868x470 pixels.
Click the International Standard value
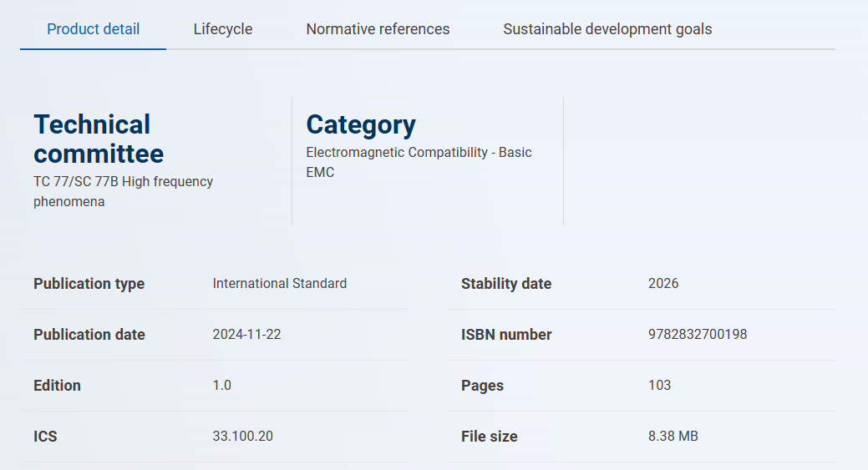click(279, 284)
